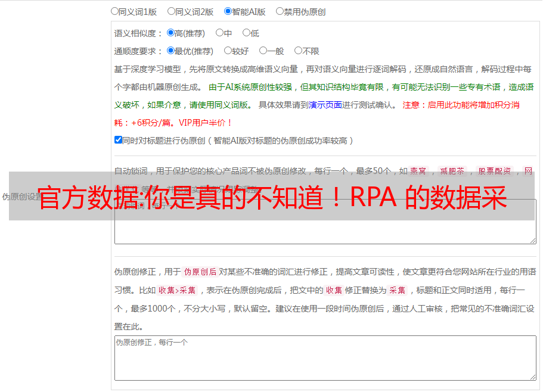
Task: Choose 较好 for 通顺度要求
Action: pyautogui.click(x=228, y=51)
